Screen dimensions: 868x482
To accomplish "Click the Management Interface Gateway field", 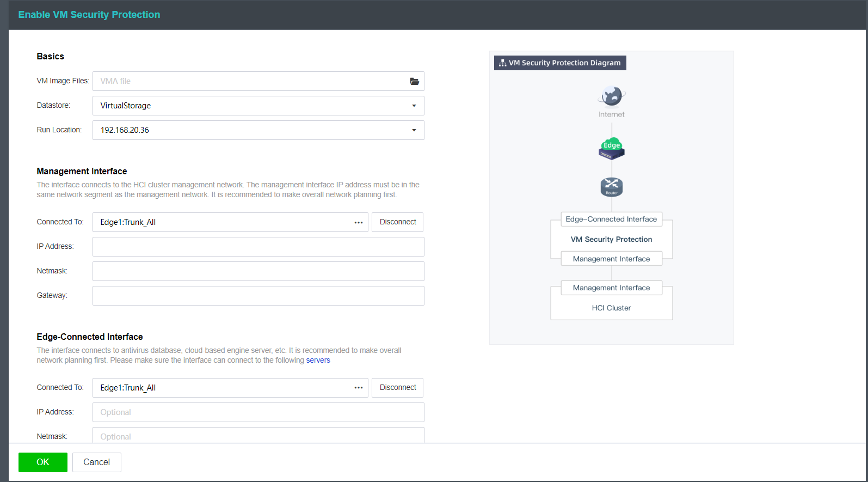I will click(258, 296).
